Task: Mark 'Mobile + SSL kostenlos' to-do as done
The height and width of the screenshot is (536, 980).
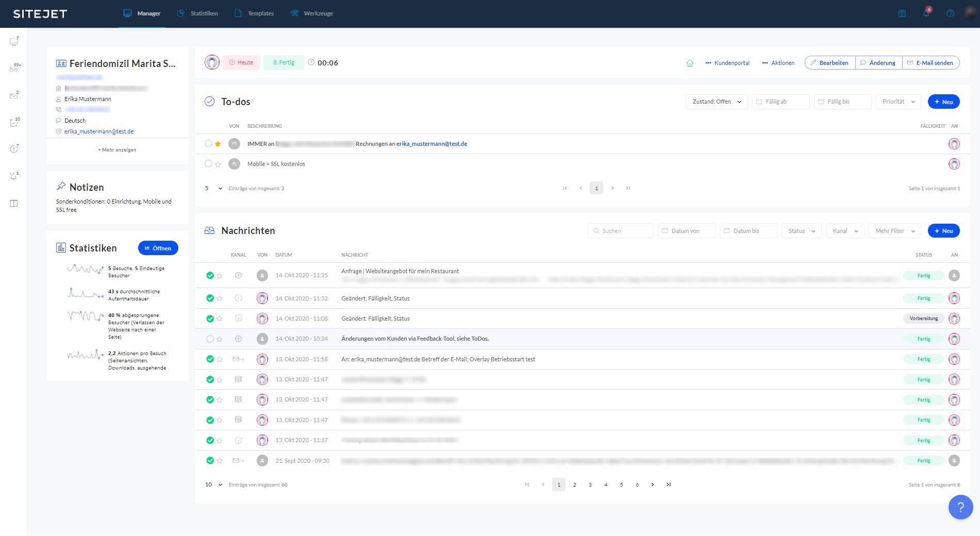Action: tap(208, 164)
